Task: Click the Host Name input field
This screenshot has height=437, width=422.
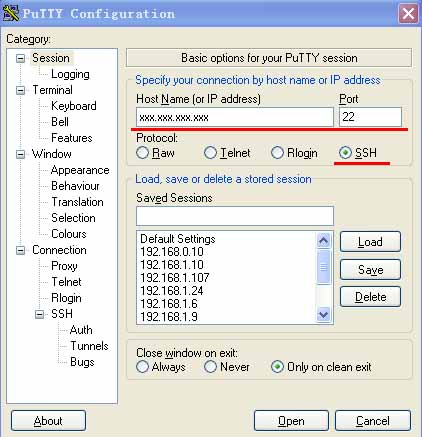Action: pyautogui.click(x=235, y=117)
